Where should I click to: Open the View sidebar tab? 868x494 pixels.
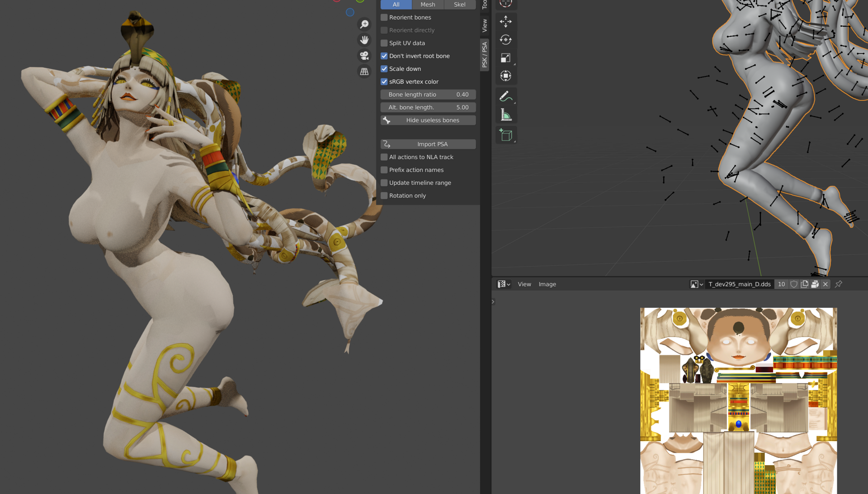tap(485, 25)
